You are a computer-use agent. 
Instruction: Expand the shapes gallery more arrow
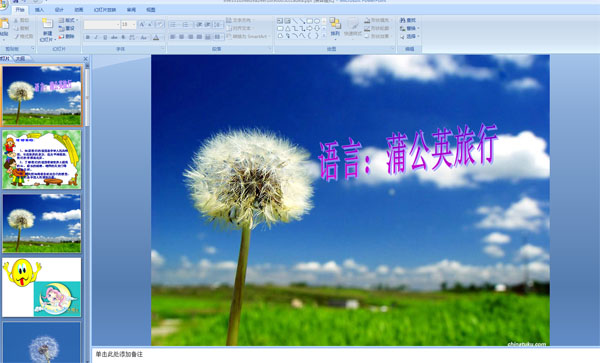[x=324, y=36]
